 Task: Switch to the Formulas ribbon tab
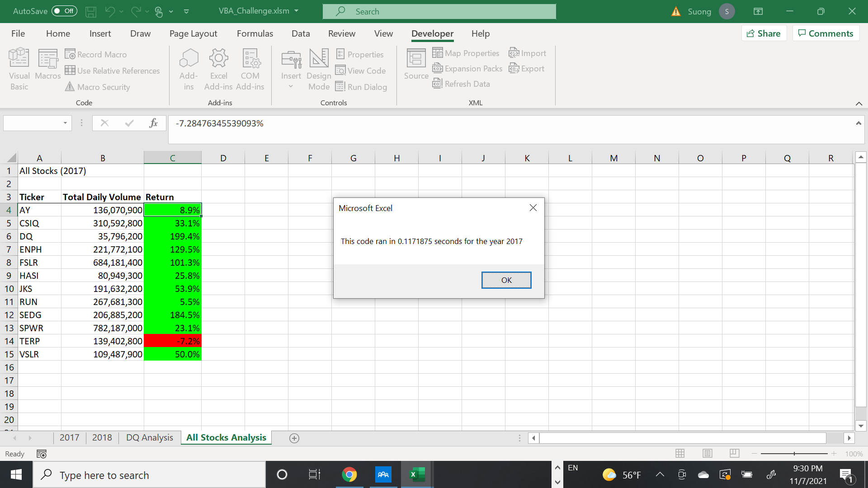255,33
